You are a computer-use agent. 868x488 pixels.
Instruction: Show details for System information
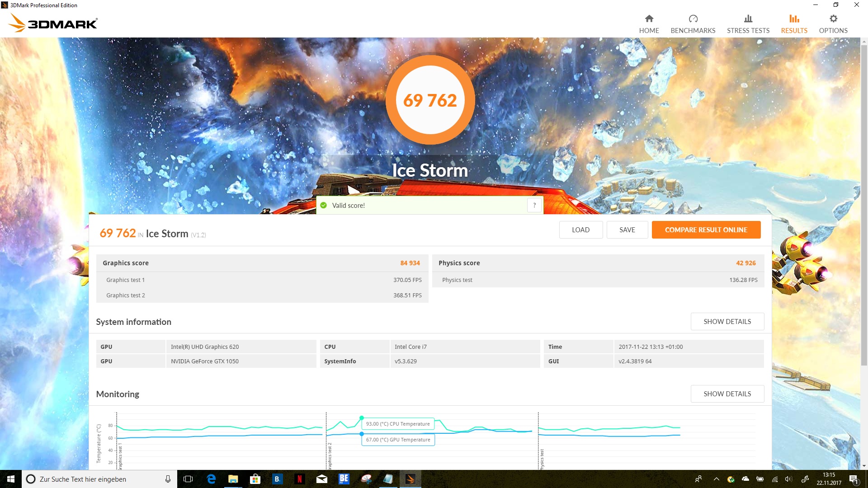click(727, 322)
